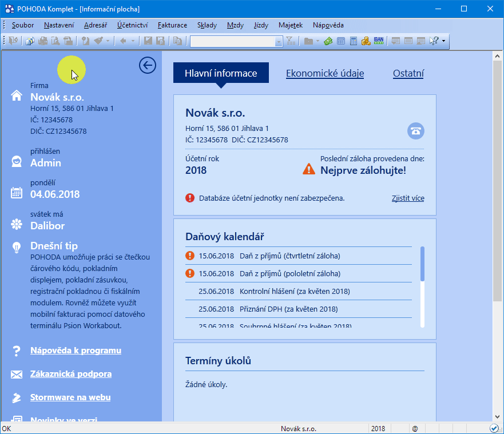Click the user avatar icon beside Admin

point(17,161)
